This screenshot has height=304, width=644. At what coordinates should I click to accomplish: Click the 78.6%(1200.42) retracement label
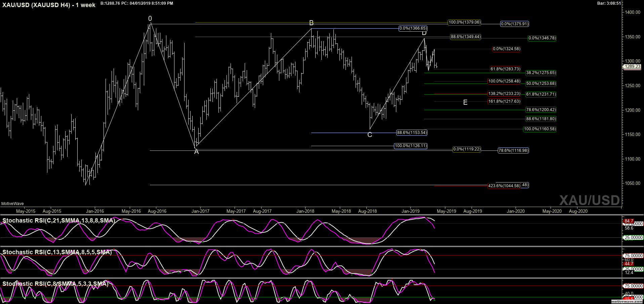click(x=541, y=110)
